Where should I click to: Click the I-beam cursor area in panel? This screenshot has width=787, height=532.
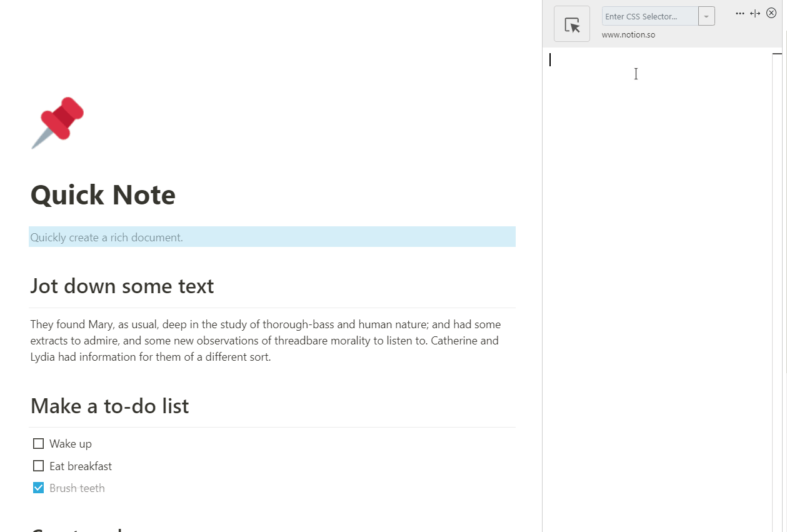pyautogui.click(x=636, y=74)
